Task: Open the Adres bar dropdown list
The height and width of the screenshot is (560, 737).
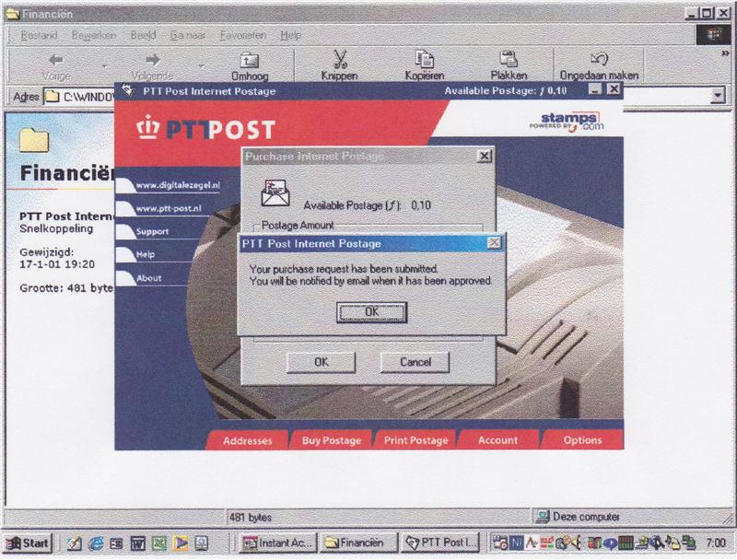Action: coord(718,97)
